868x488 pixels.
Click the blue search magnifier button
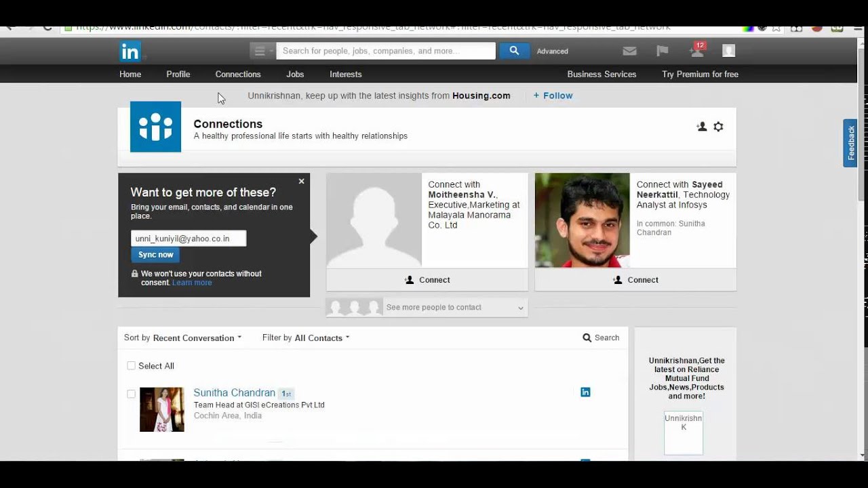514,51
